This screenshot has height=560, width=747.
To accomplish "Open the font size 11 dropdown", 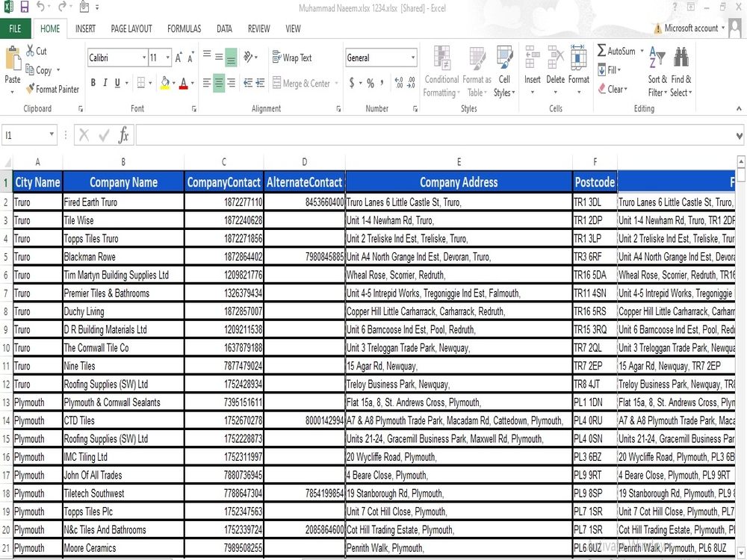I will 167,57.
